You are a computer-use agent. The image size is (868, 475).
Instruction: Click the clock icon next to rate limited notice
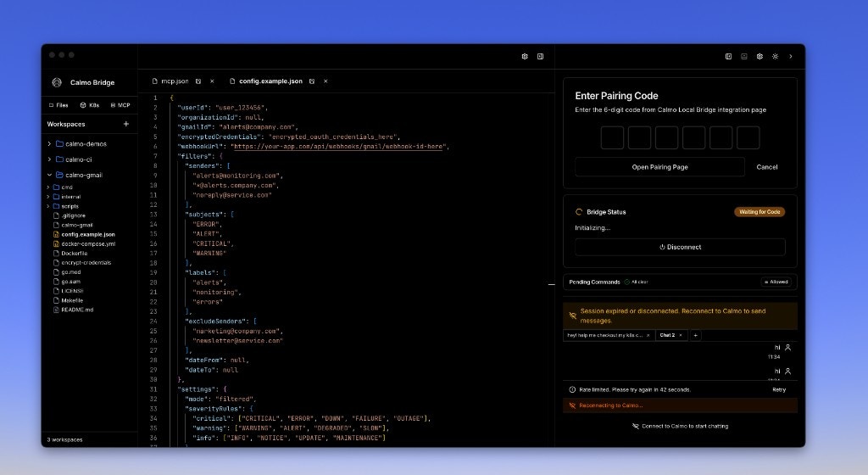(x=572, y=389)
